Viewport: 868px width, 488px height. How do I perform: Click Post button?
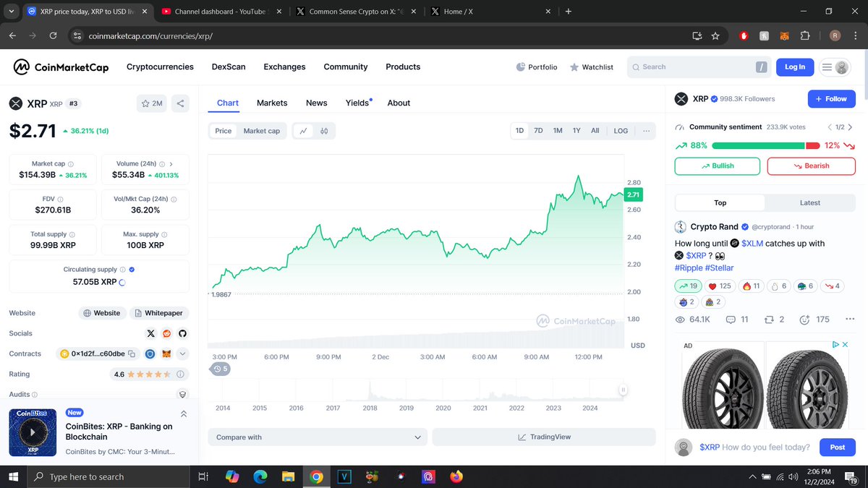tap(838, 448)
